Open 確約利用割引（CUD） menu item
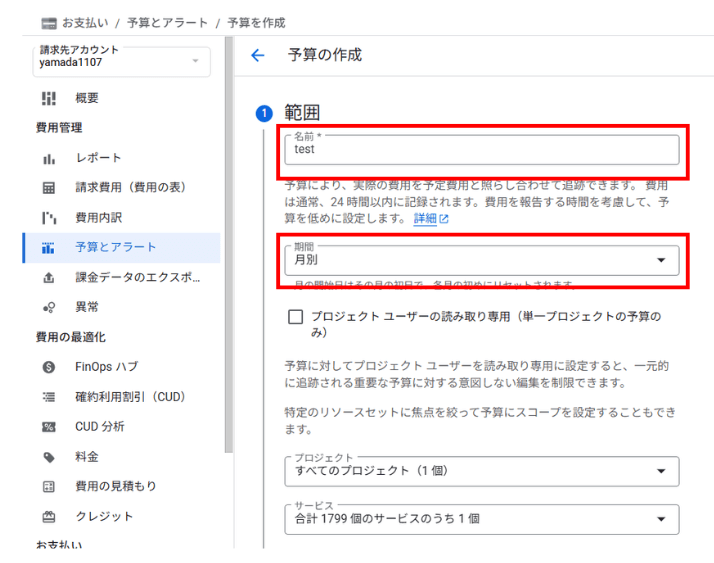Screen dimensions: 714x563 click(x=130, y=397)
